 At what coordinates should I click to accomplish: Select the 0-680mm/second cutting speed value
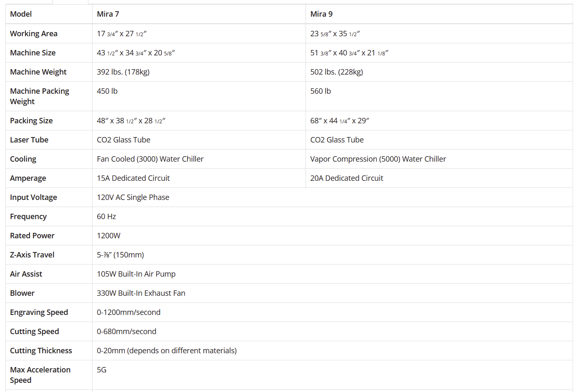[126, 332]
